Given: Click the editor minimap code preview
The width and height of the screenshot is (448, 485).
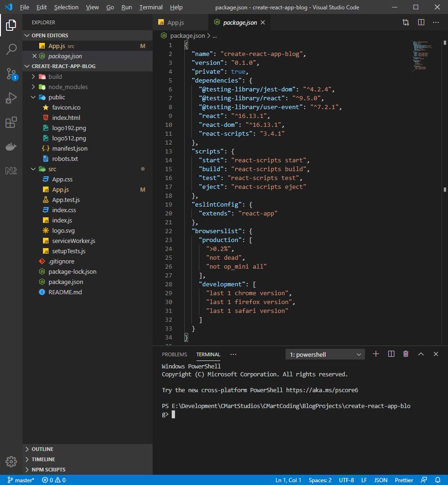Looking at the screenshot, I should point(422,55).
